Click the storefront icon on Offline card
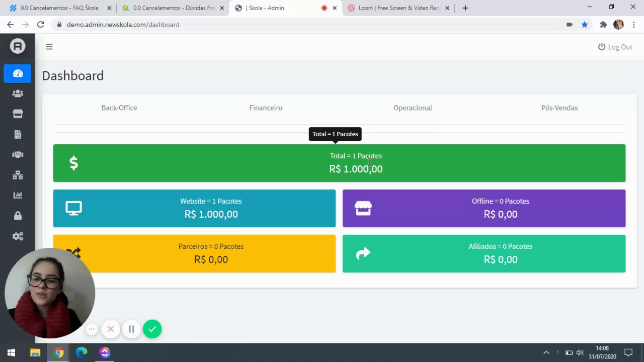 click(363, 208)
